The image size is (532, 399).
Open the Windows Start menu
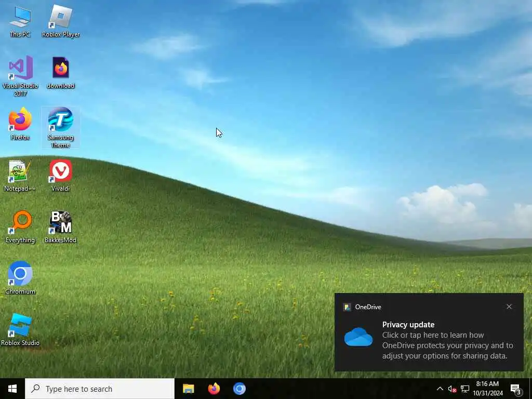12,389
